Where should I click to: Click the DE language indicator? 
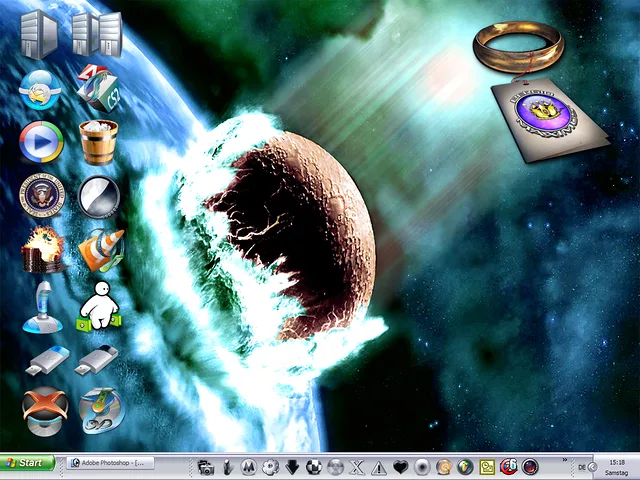coord(582,467)
